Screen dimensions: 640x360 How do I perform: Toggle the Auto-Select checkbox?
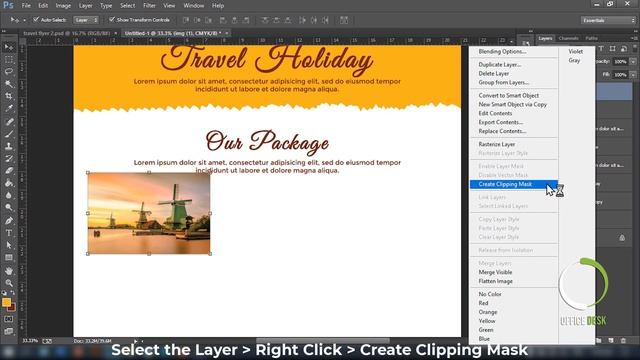pos(36,20)
